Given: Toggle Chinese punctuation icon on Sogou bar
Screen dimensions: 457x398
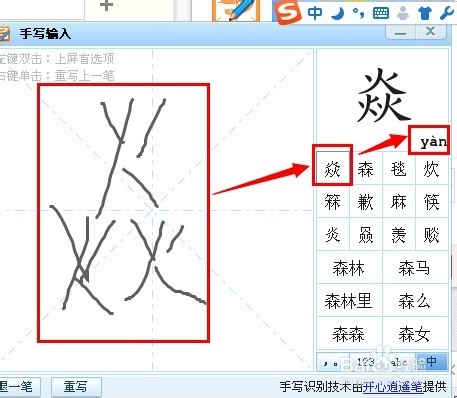Looking at the screenshot, I should [x=358, y=13].
